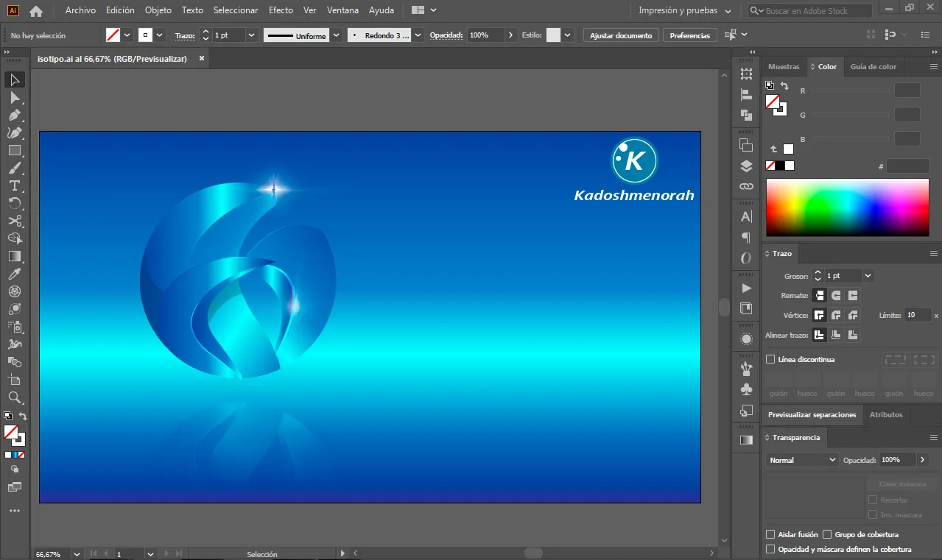Open the fill color dropdown in control bar

(x=127, y=35)
